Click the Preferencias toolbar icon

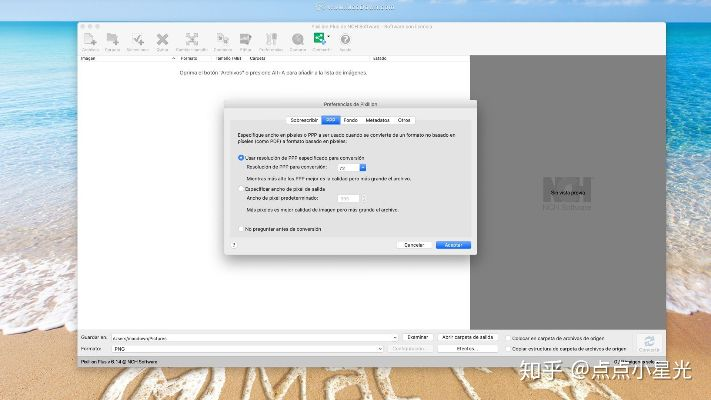click(x=270, y=39)
